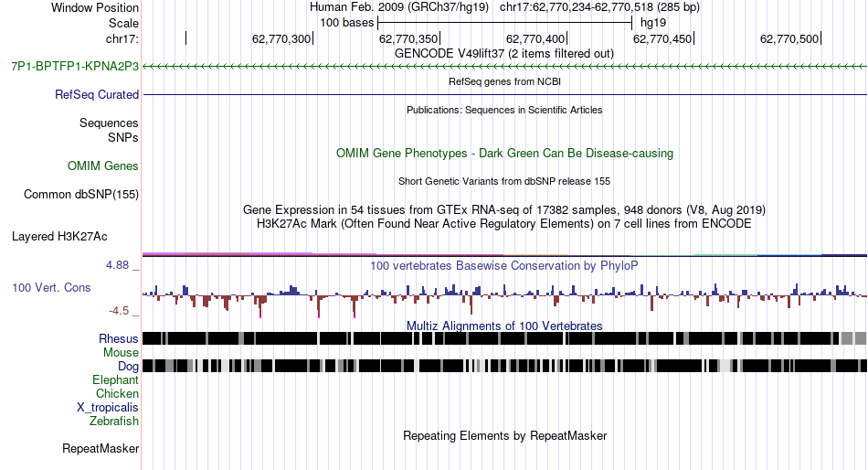Click the chr17:62,770,234-62,770,518 position text
This screenshot has width=868, height=470.
pyautogui.click(x=599, y=7)
